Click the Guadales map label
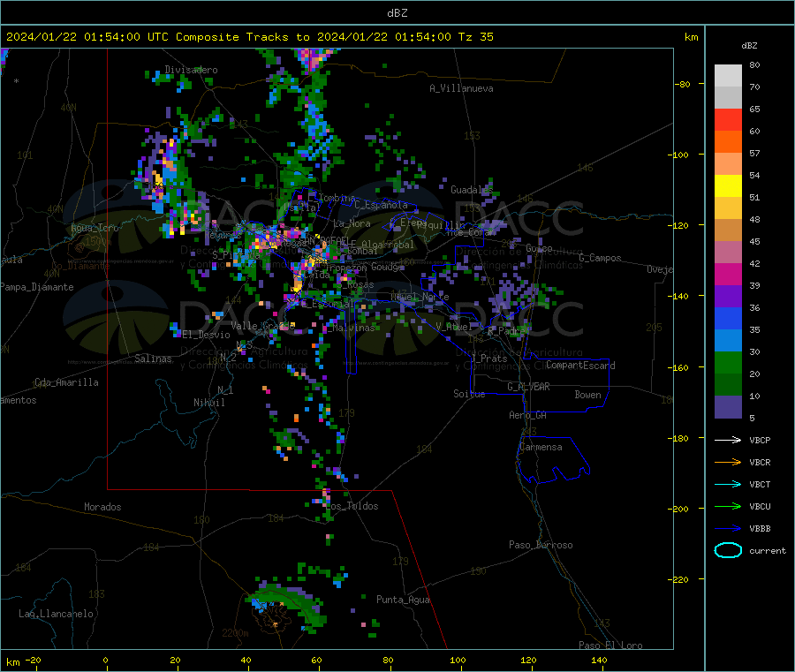795x672 pixels. (x=472, y=190)
